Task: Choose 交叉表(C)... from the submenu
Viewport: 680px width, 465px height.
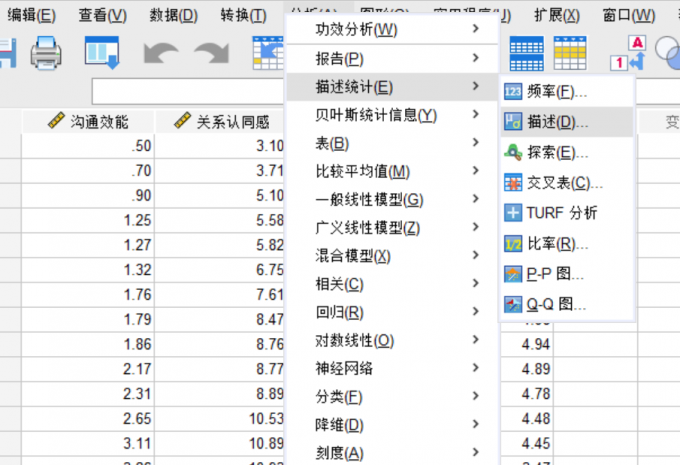Action: point(567,183)
